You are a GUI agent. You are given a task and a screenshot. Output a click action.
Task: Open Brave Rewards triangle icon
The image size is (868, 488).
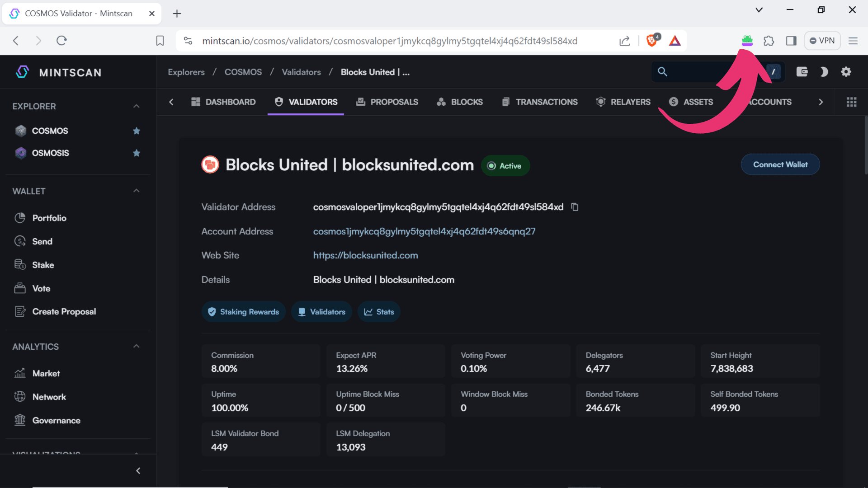tap(675, 41)
